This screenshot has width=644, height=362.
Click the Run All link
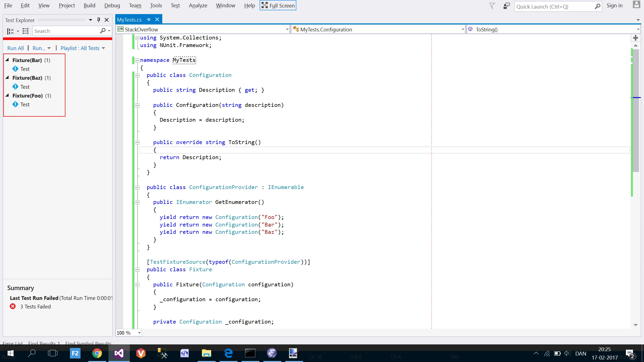point(15,48)
